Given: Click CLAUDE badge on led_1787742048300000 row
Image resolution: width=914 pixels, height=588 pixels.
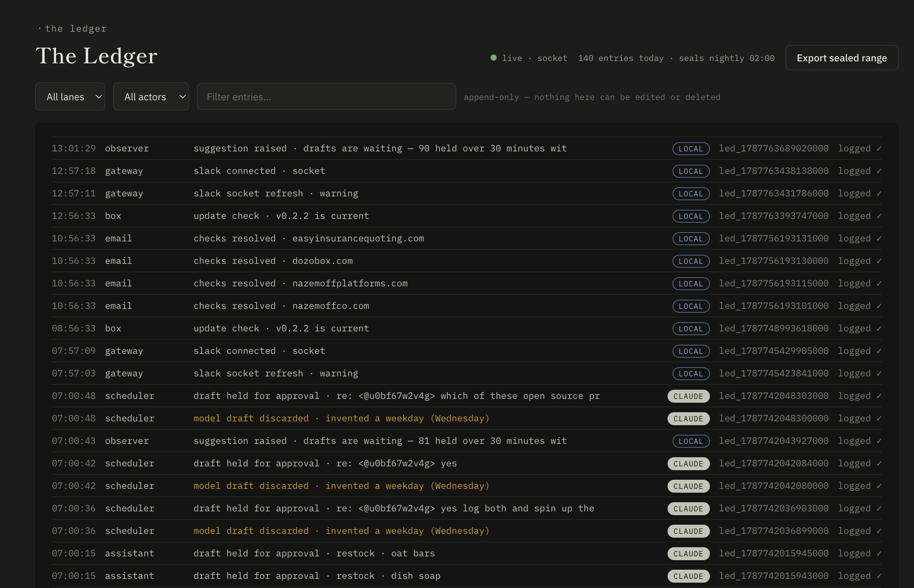Looking at the screenshot, I should [x=688, y=419].
